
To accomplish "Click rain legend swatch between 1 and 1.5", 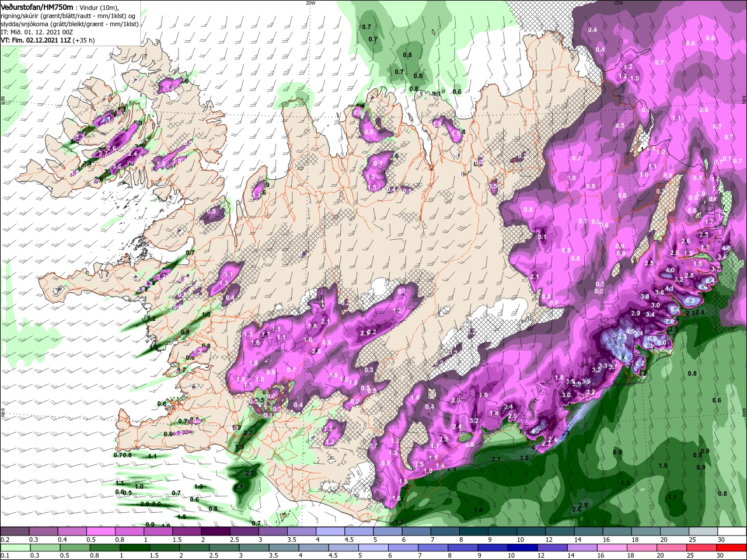I will point(135,548).
